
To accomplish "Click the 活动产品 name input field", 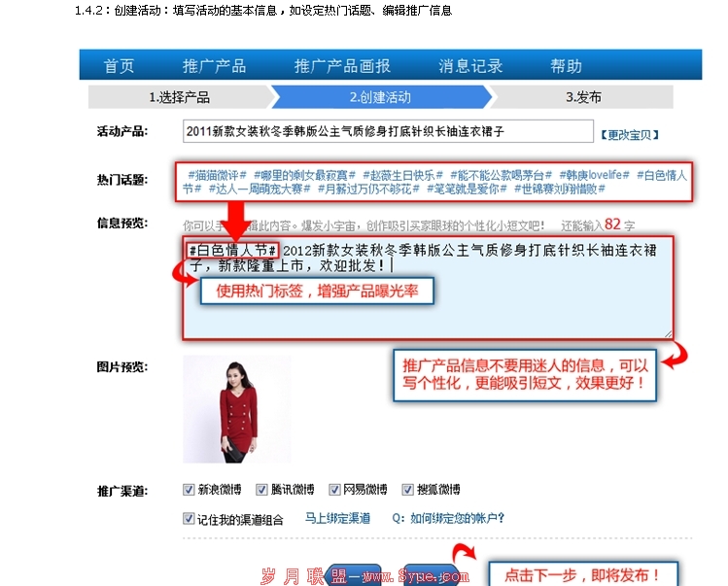I will point(388,131).
